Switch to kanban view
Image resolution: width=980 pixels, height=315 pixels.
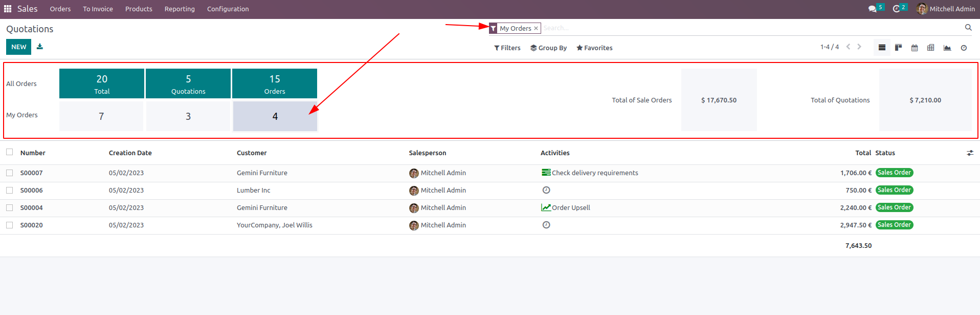(x=898, y=48)
